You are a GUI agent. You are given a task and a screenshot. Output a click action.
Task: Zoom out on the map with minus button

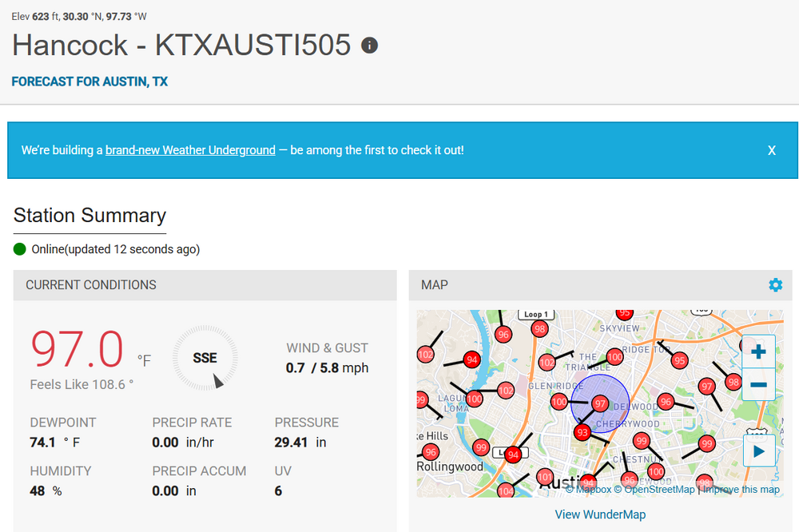tap(758, 385)
